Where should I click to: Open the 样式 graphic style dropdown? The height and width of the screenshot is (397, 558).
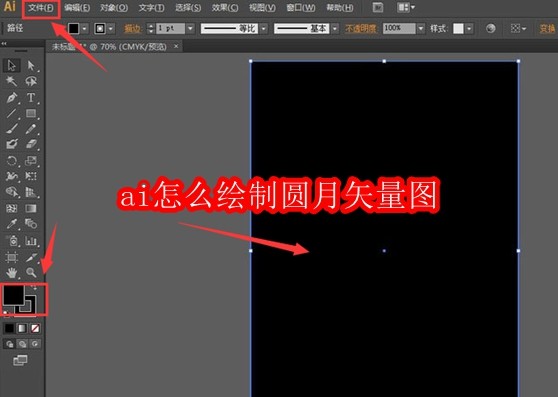click(x=469, y=28)
